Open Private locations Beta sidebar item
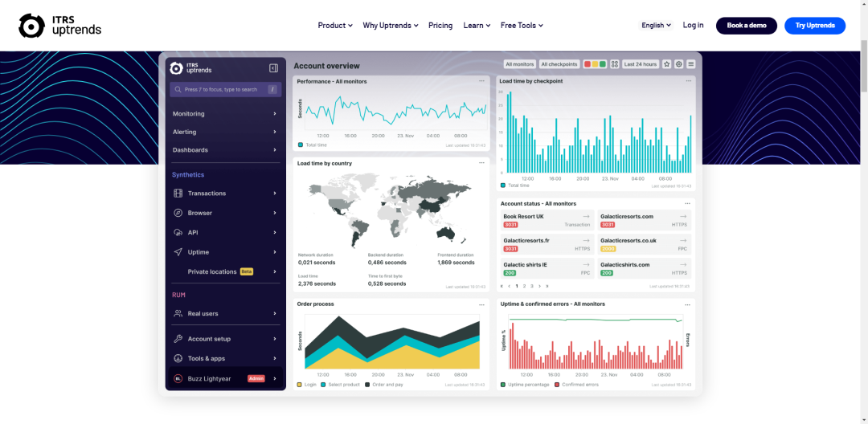The image size is (868, 424). [225, 272]
